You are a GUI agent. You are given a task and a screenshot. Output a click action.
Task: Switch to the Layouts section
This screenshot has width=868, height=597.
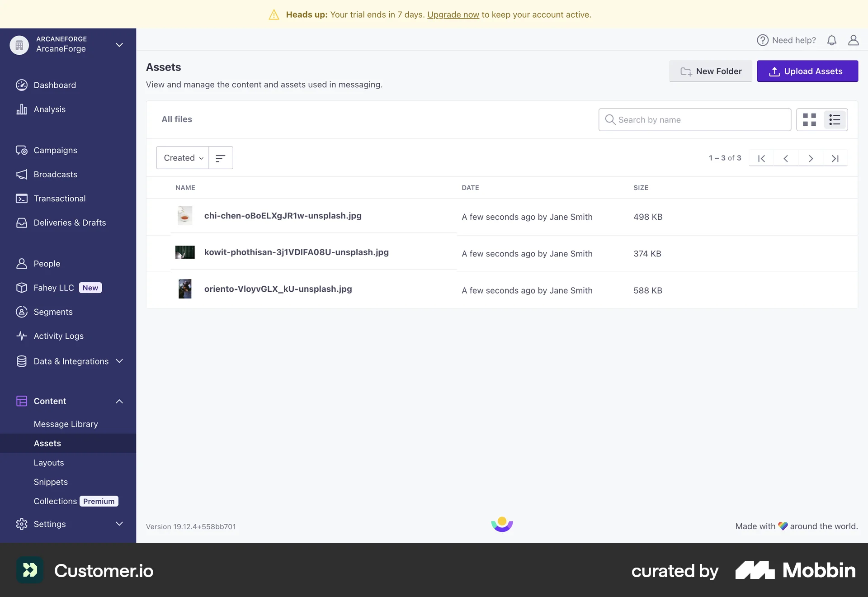[x=49, y=462]
